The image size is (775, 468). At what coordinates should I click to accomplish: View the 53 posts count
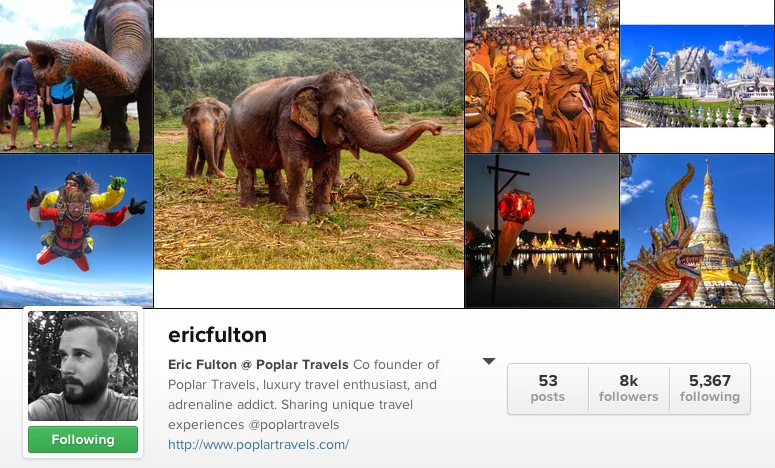[548, 388]
